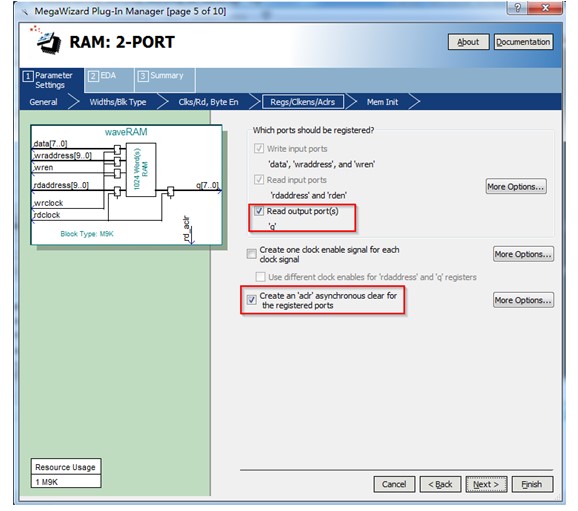Go back with the Back button

[440, 484]
